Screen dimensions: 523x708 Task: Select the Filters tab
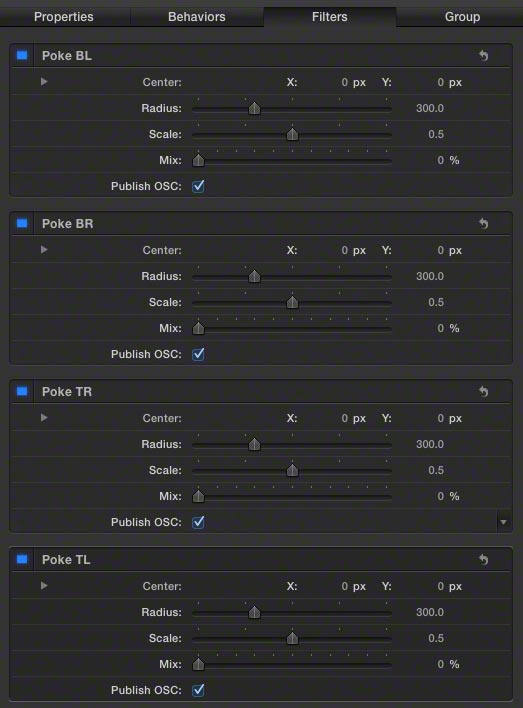point(330,17)
